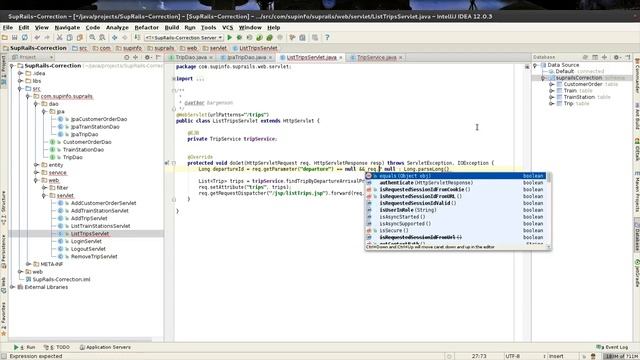Click the completion popup scrollbar
Screen dimensions: 640x360
549,208
